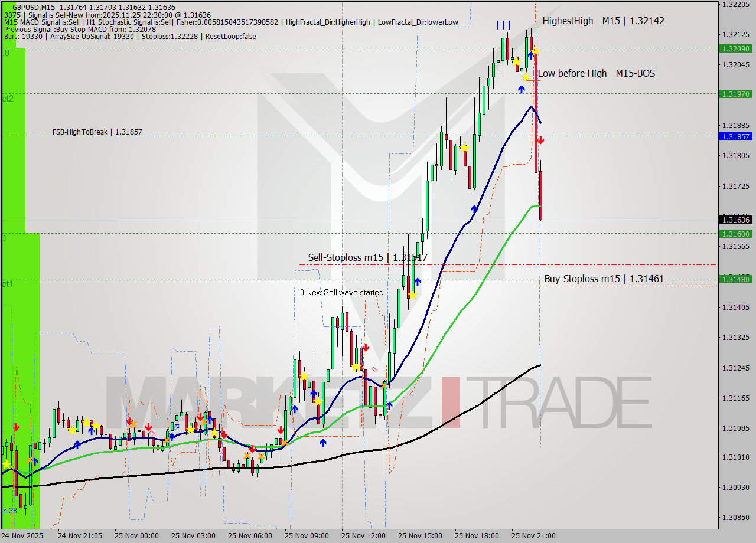Select the blue up arrow near the Sell-Stoploss label

[x=418, y=282]
